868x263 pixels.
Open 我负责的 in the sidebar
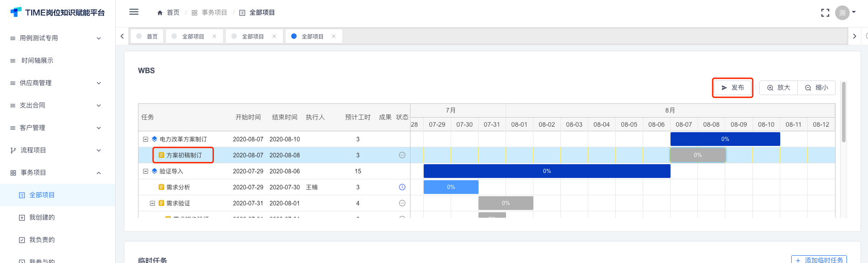57,240
